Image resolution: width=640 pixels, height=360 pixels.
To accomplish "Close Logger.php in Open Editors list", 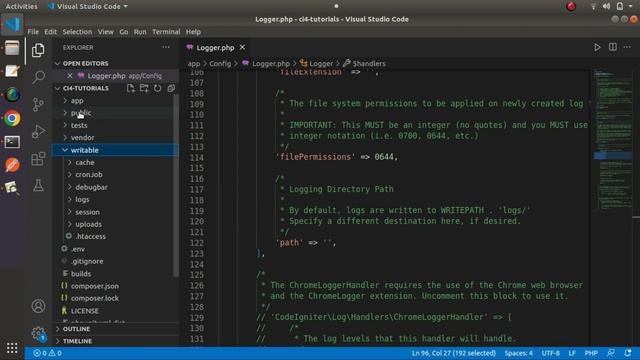I will click(70, 76).
